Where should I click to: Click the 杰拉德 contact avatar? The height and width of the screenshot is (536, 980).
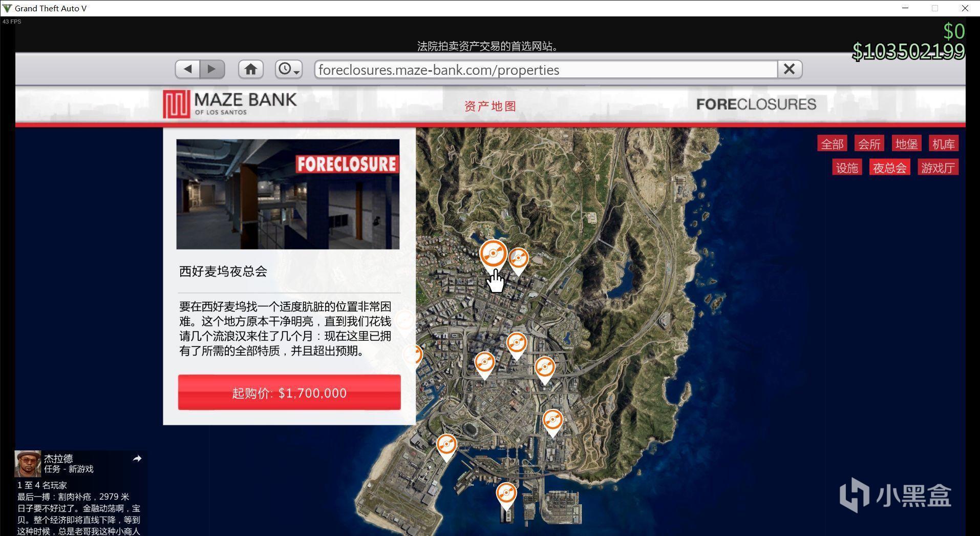point(28,463)
